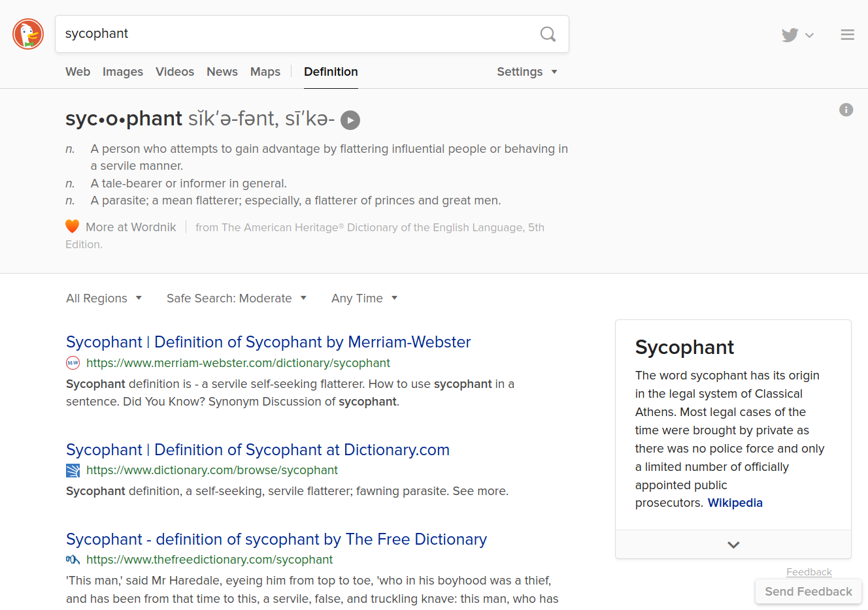The height and width of the screenshot is (610, 868).
Task: Switch to the Maps tab
Action: point(265,72)
